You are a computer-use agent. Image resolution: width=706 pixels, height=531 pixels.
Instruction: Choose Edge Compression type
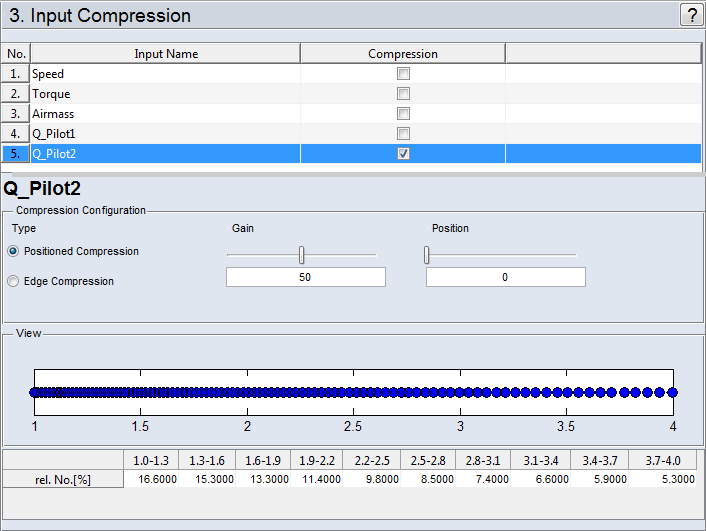click(x=13, y=281)
